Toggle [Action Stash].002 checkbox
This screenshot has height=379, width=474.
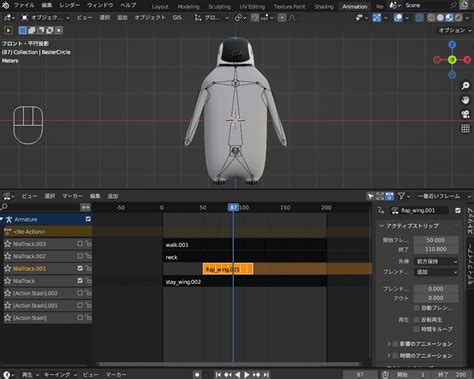coord(80,293)
